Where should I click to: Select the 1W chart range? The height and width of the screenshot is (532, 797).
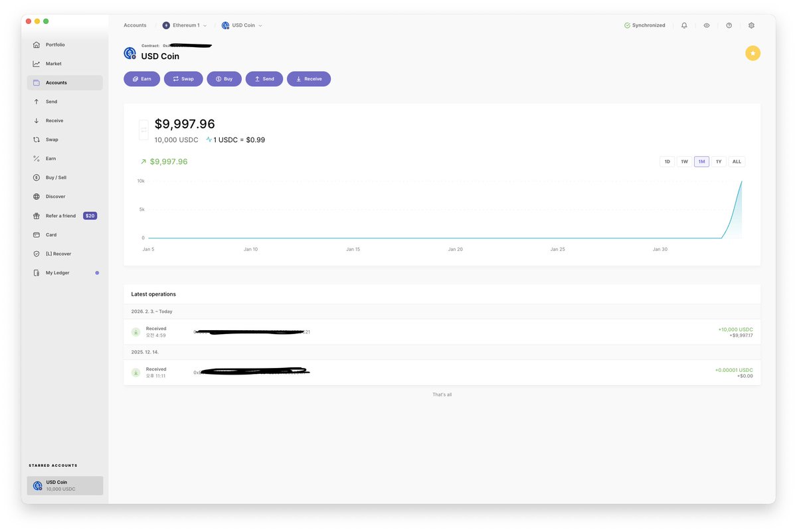tap(684, 161)
